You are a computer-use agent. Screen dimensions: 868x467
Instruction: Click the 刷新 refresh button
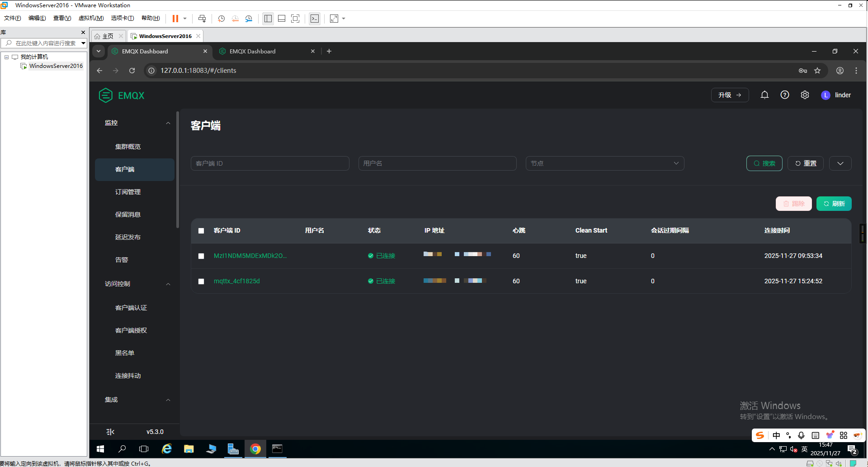point(834,204)
